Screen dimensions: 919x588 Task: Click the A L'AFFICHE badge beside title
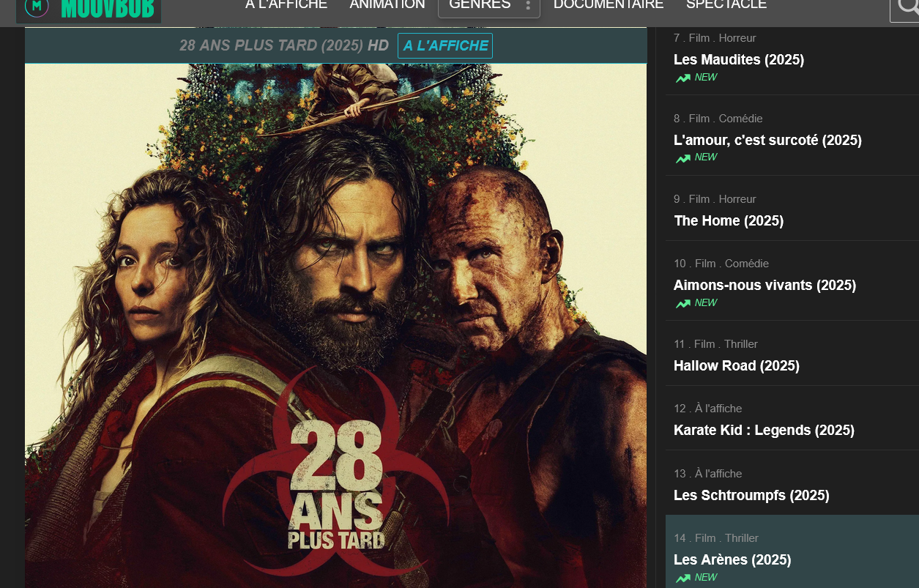click(x=445, y=45)
